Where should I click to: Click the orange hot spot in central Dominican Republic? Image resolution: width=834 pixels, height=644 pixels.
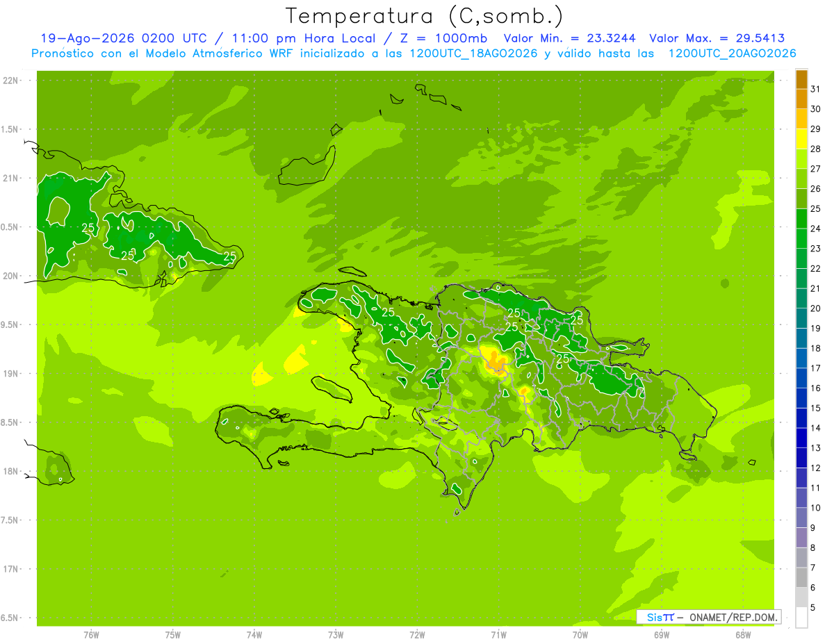[x=496, y=363]
